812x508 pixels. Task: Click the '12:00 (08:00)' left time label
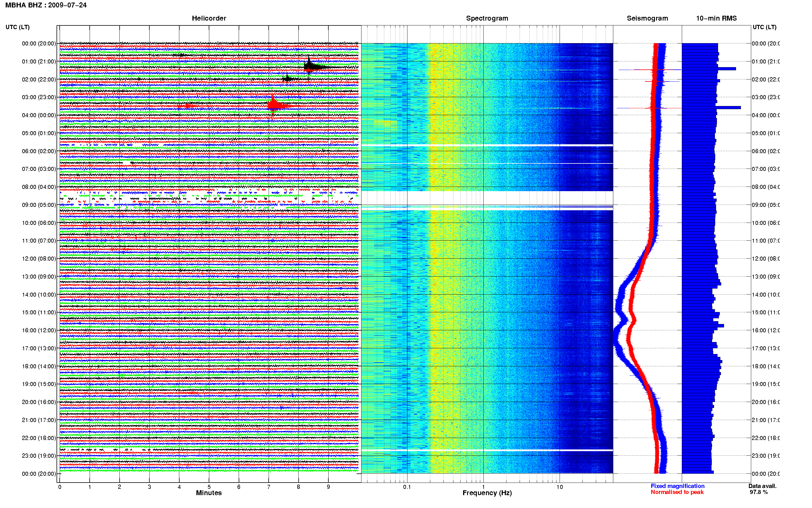coord(39,259)
